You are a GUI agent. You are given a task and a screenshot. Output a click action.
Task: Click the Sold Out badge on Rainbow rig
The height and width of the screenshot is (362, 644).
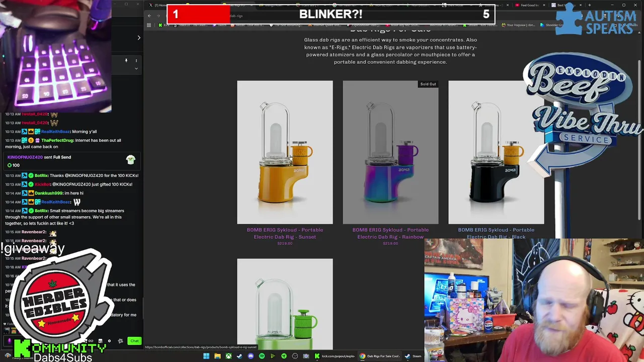[428, 84]
